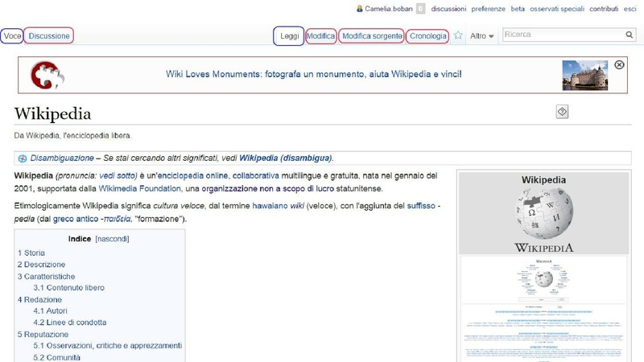
Task: Collapse the Indice with nascondi
Action: pyautogui.click(x=112, y=239)
